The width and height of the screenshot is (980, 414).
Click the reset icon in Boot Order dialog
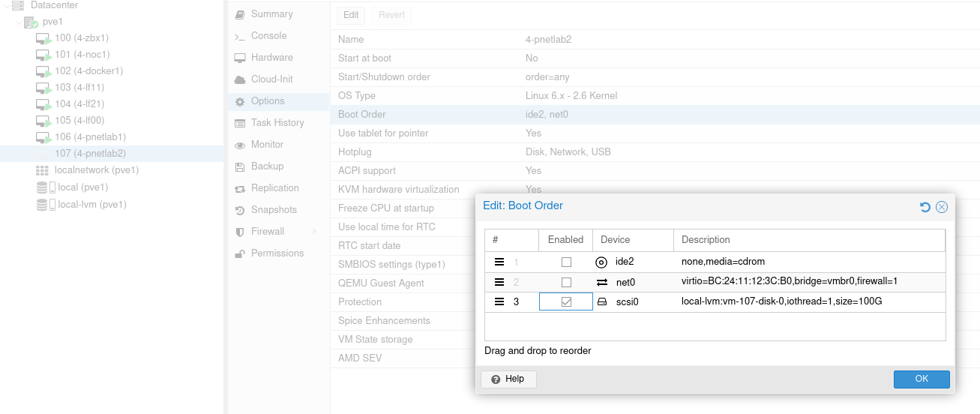point(925,207)
